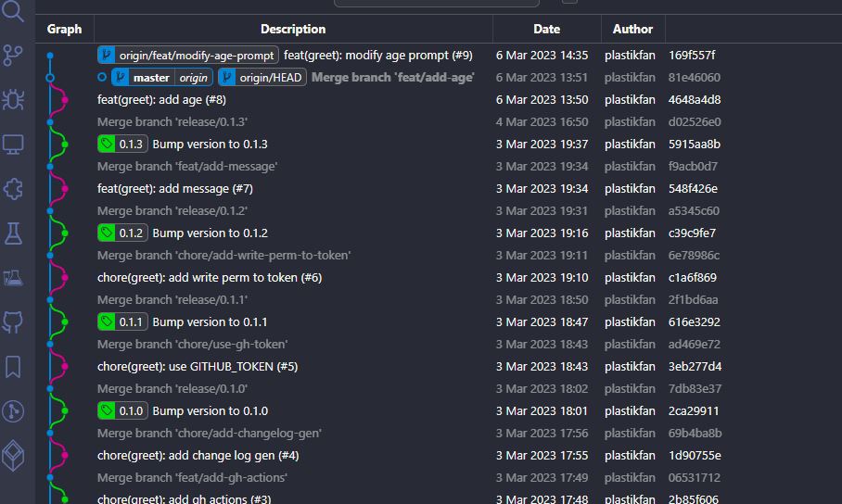This screenshot has width=842, height=504.
Task: Open the Search view in the activity bar
Action: pyautogui.click(x=13, y=11)
